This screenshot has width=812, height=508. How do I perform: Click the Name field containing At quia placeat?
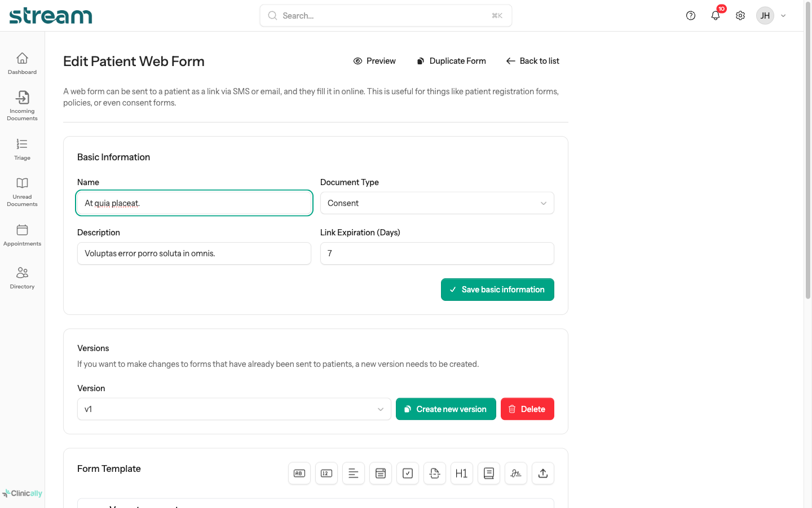coord(194,203)
